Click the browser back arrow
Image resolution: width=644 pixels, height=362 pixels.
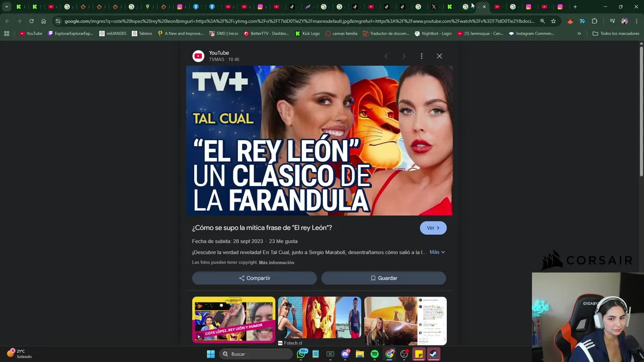(x=7, y=21)
